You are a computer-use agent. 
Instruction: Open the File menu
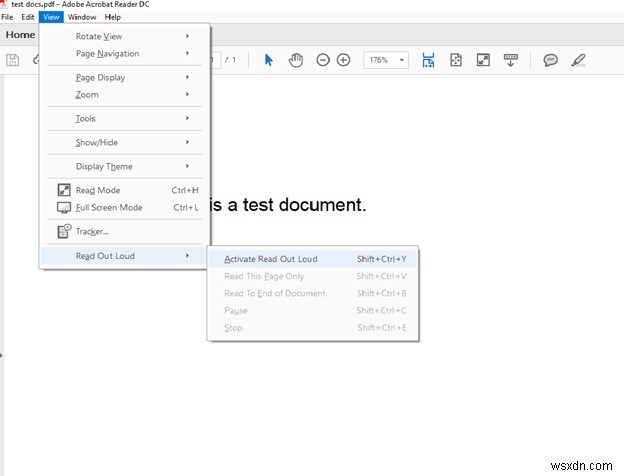click(x=7, y=17)
